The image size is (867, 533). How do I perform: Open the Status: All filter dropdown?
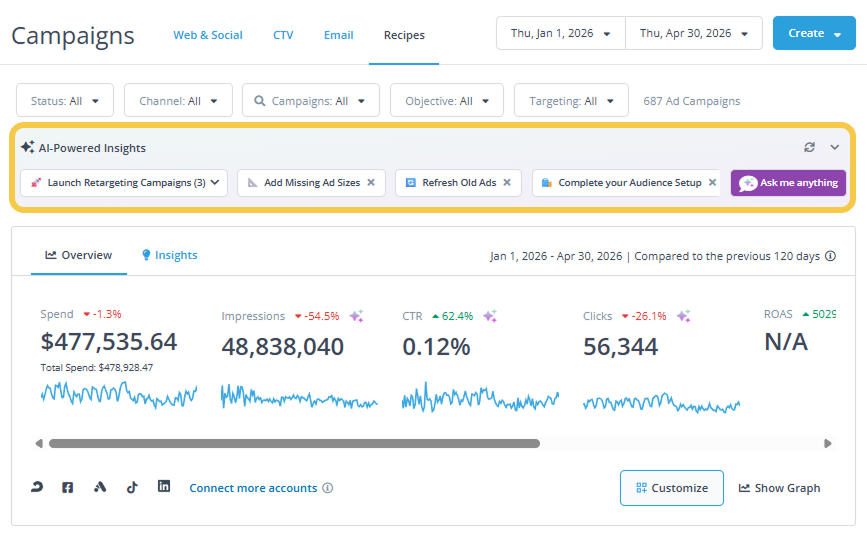click(65, 101)
